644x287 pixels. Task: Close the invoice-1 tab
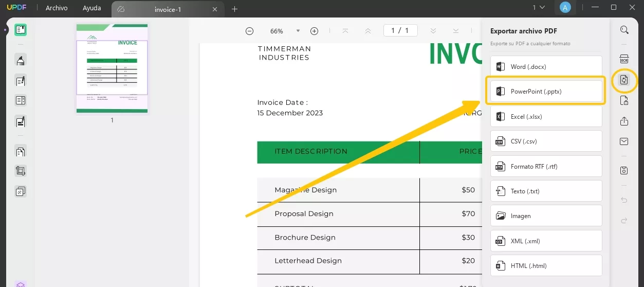[x=215, y=9]
